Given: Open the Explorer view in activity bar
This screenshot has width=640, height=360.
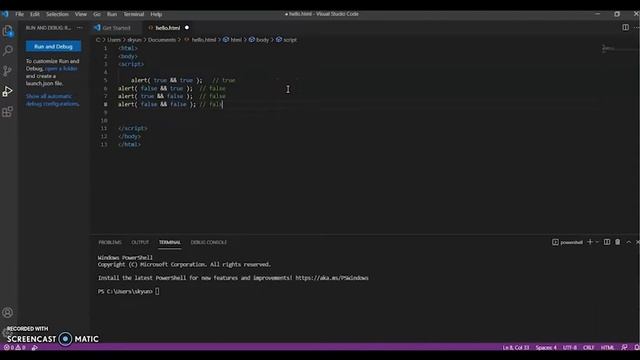Looking at the screenshot, I should tap(8, 31).
